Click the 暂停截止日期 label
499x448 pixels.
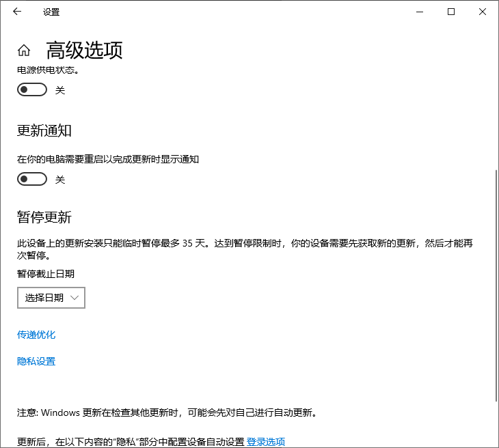coord(46,274)
